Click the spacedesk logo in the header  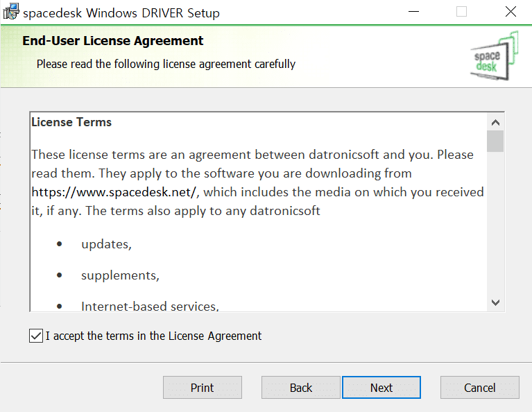pos(494,56)
